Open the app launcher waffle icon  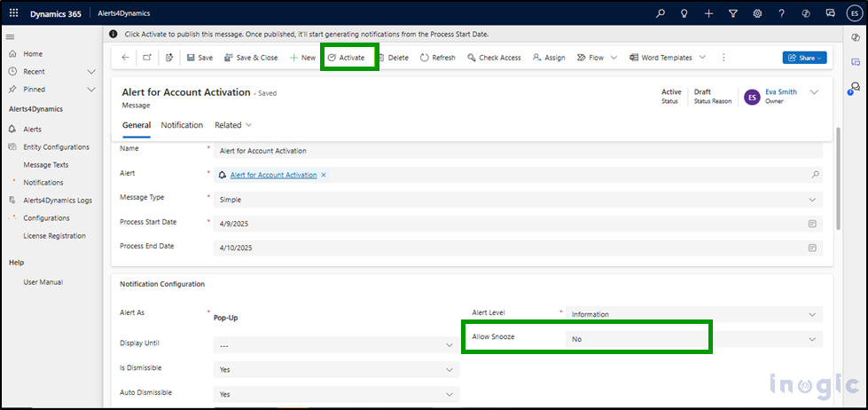[x=14, y=14]
